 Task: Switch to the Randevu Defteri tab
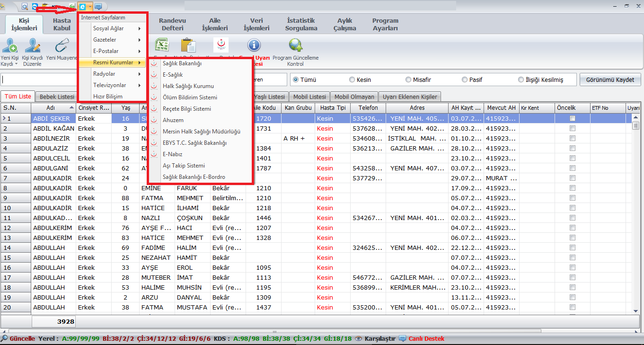(x=172, y=25)
